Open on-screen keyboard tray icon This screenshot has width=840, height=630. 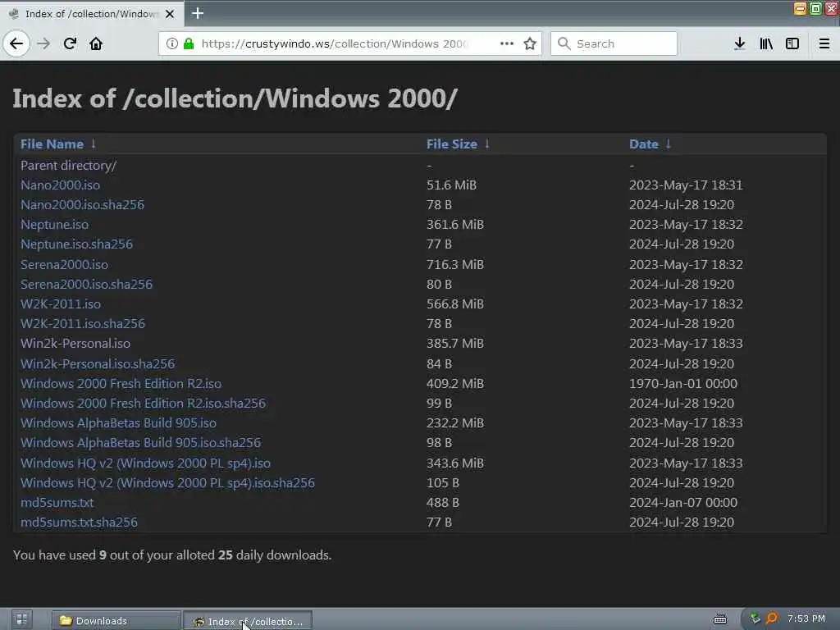coord(720,619)
